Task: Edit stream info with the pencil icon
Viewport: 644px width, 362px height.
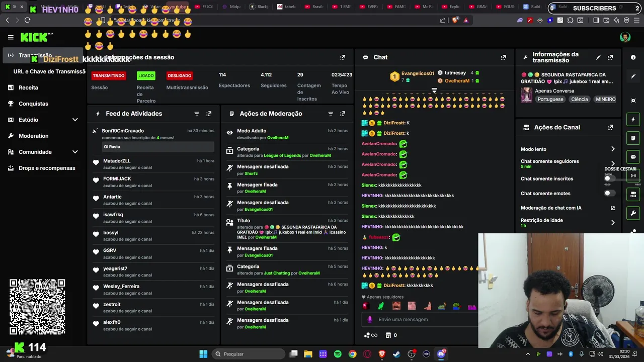Action: (x=598, y=57)
